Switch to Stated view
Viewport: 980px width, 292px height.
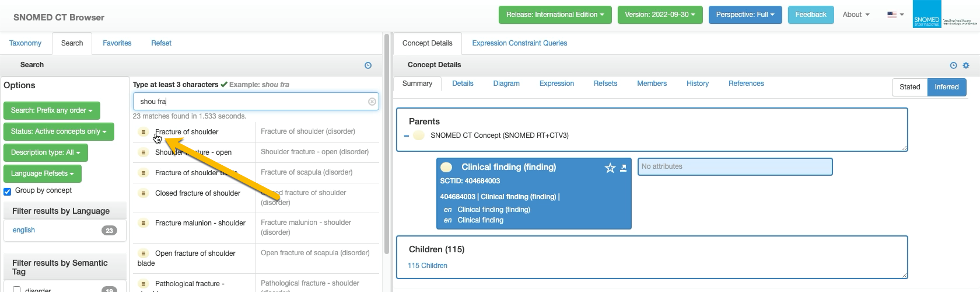(909, 87)
